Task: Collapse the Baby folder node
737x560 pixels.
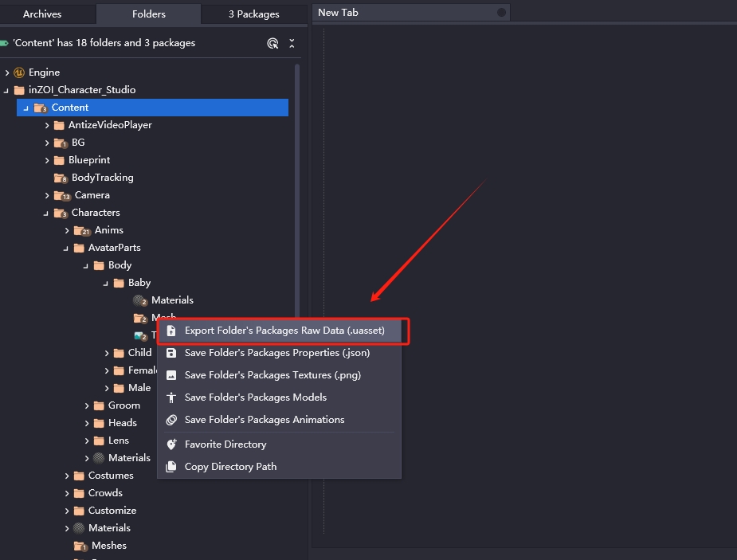Action: 105,284
